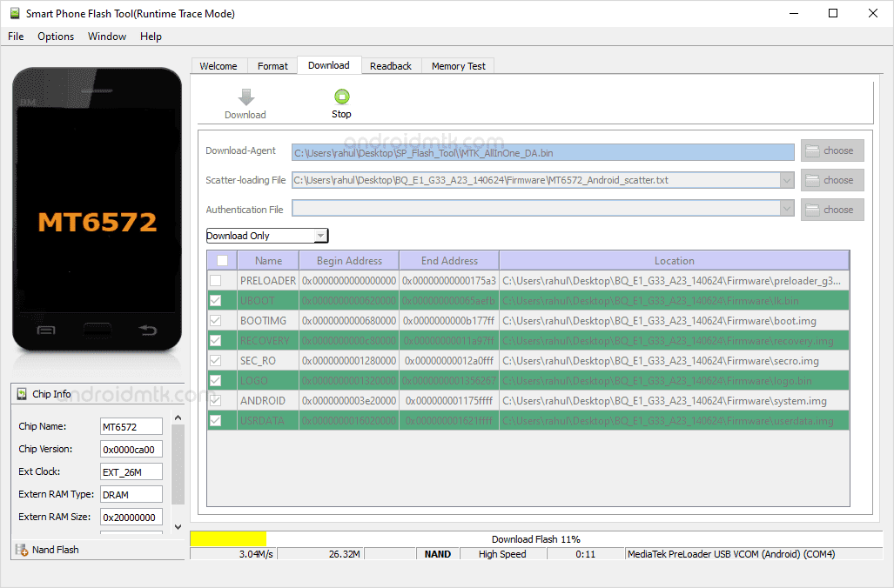The height and width of the screenshot is (588, 894).
Task: Click the High Speed indicator
Action: tap(503, 553)
